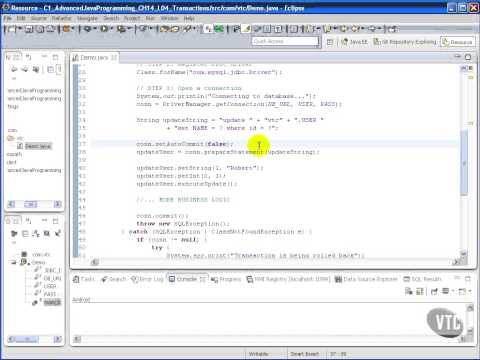
Task: Open the Data Source Explorer tab
Action: click(366, 279)
